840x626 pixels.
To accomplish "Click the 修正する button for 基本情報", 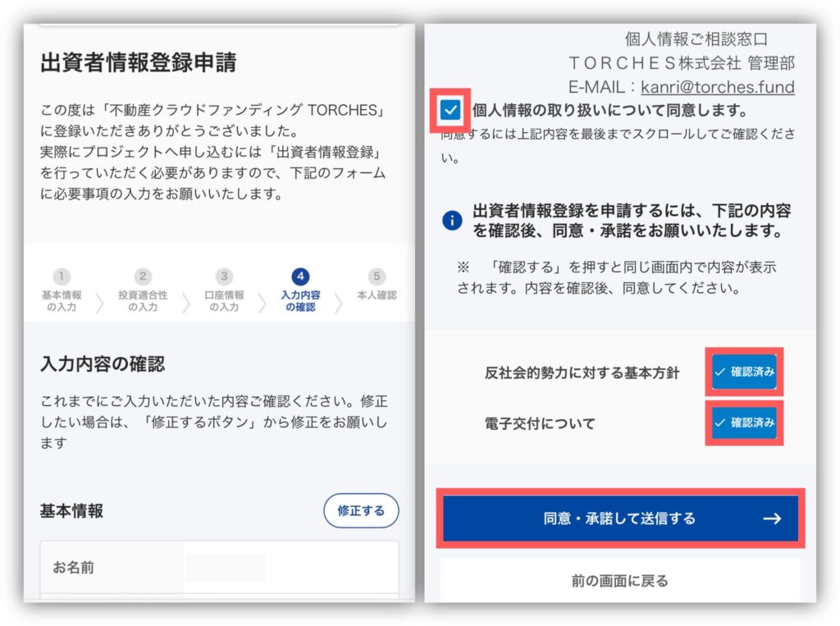I will coord(361,511).
